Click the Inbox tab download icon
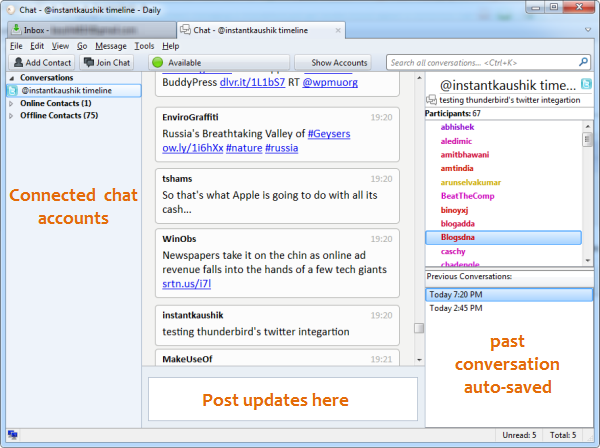Image resolution: width=600 pixels, height=448 pixels. pyautogui.click(x=15, y=29)
